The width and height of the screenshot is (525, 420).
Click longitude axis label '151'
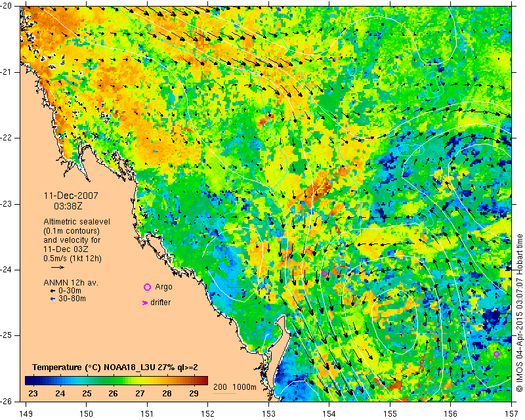tap(147, 413)
